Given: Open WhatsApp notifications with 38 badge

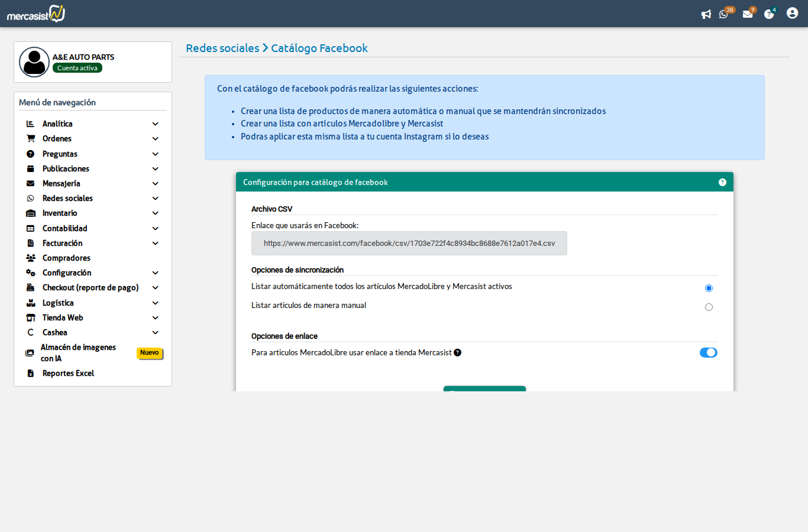Looking at the screenshot, I should [x=723, y=14].
